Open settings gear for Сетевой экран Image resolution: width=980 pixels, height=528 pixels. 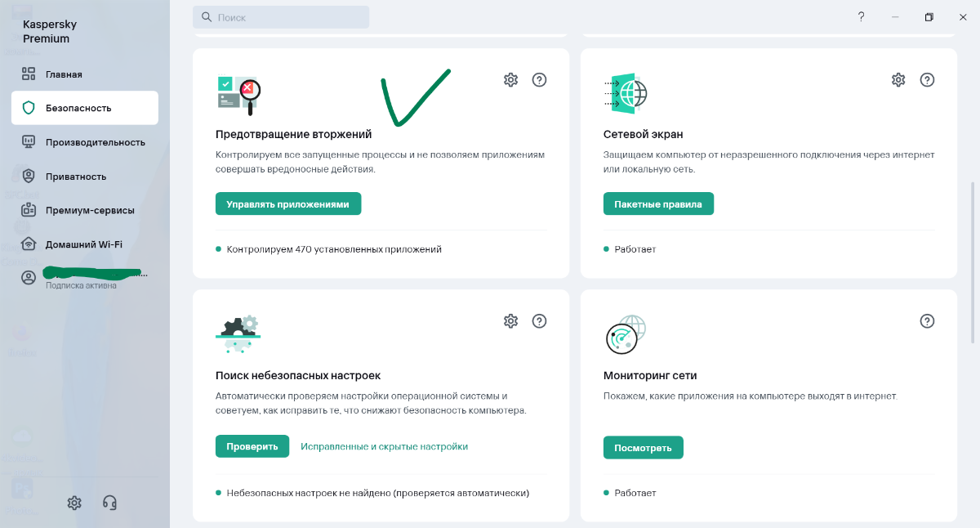(898, 80)
